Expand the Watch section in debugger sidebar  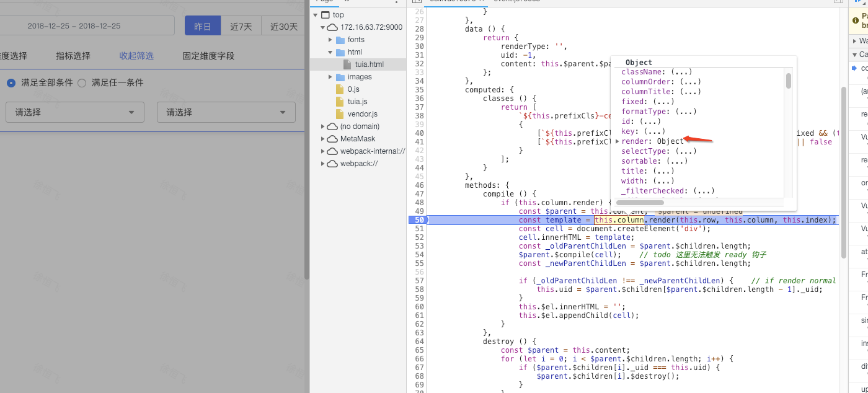(855, 41)
